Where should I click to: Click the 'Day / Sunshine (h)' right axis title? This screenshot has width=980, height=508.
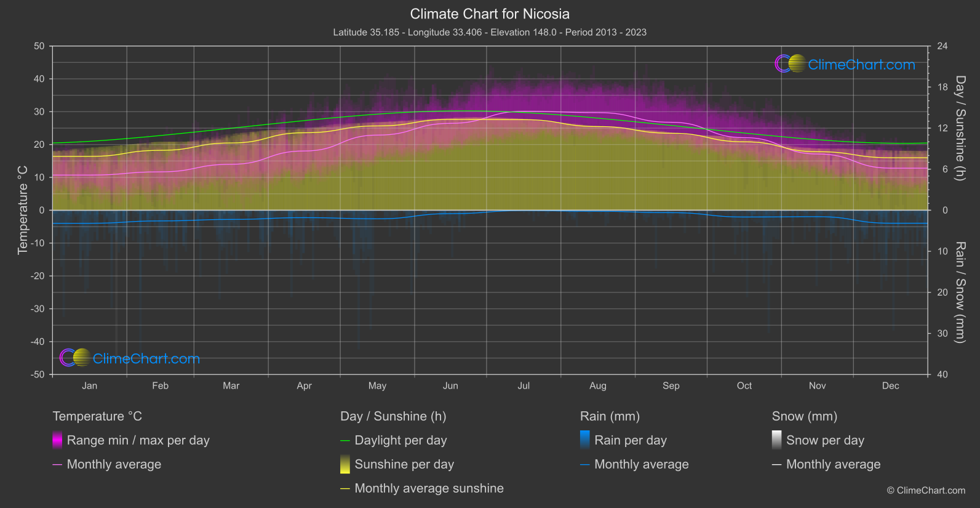960,128
